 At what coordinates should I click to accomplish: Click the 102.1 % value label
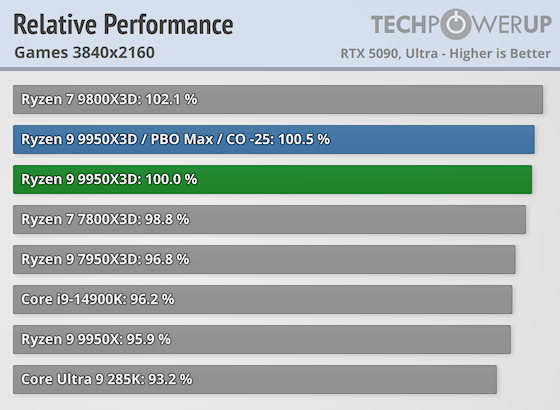171,99
